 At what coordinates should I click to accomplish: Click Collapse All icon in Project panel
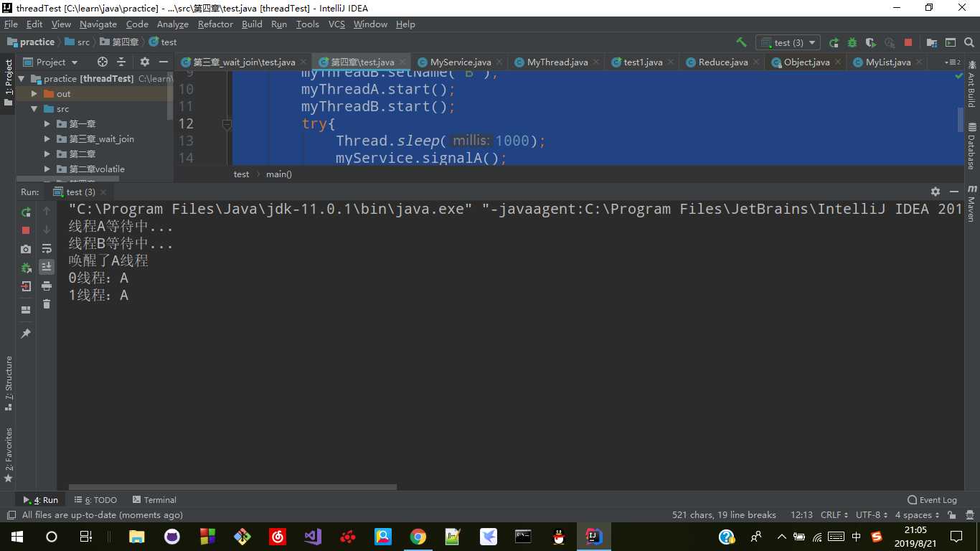[121, 62]
